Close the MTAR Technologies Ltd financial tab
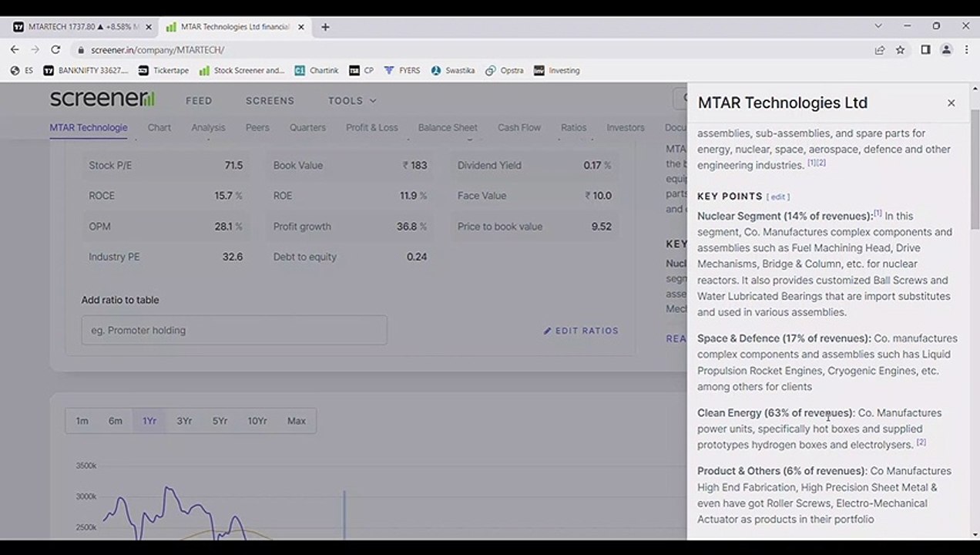 pyautogui.click(x=301, y=27)
